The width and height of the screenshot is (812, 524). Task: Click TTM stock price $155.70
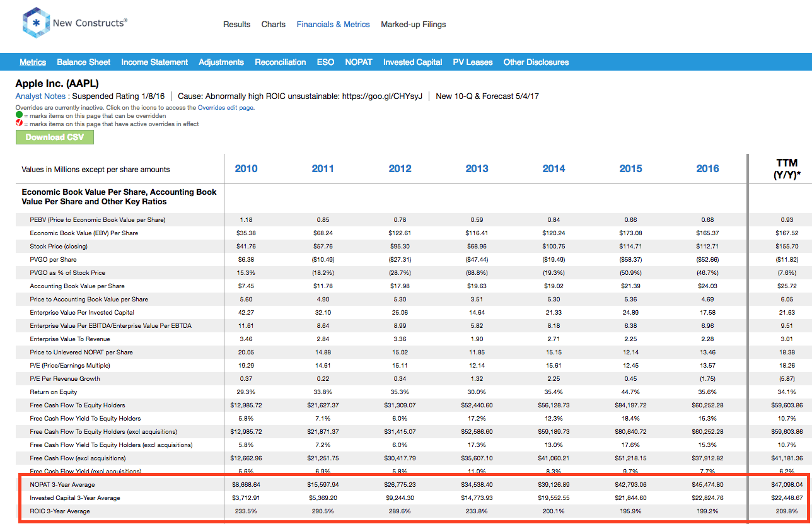(786, 247)
